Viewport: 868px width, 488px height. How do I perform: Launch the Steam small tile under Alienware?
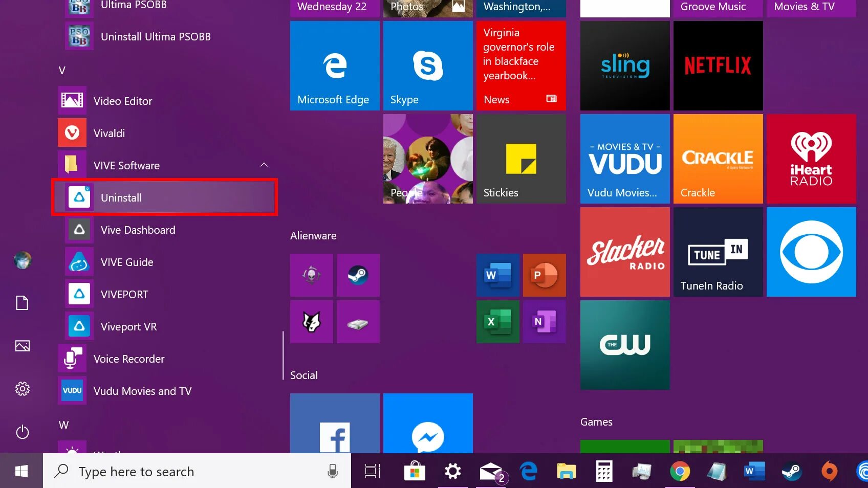358,275
